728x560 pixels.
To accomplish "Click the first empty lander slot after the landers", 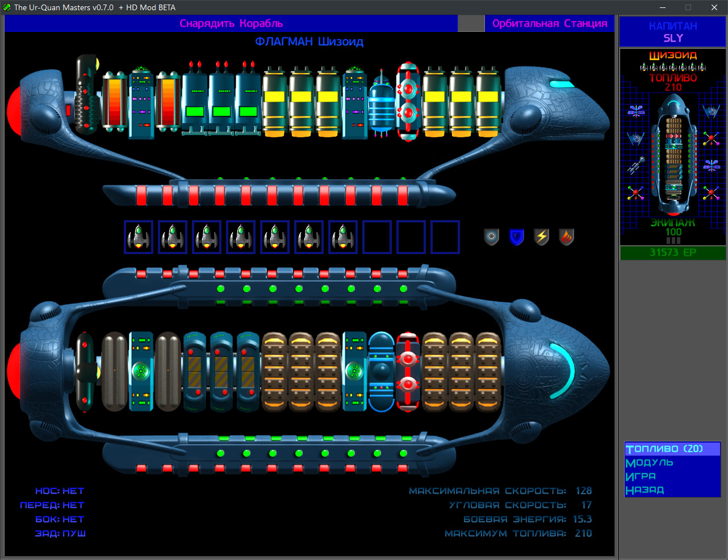I will pyautogui.click(x=377, y=237).
